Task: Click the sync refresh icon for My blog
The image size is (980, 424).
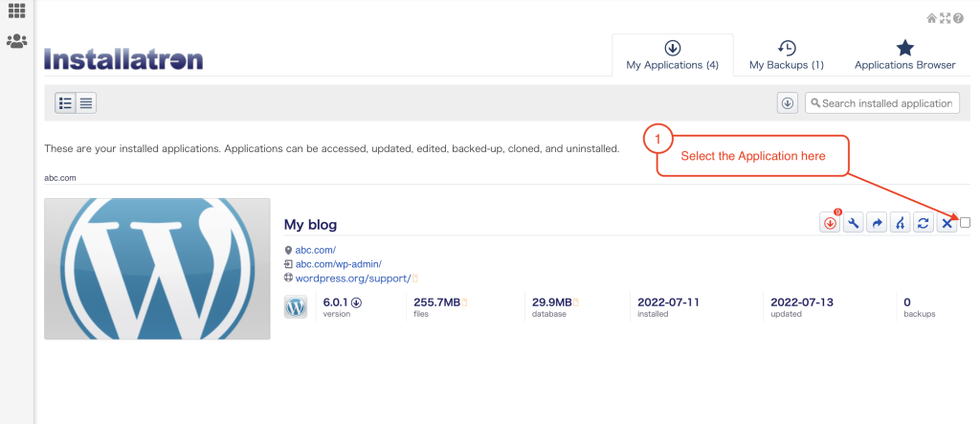Action: point(924,223)
